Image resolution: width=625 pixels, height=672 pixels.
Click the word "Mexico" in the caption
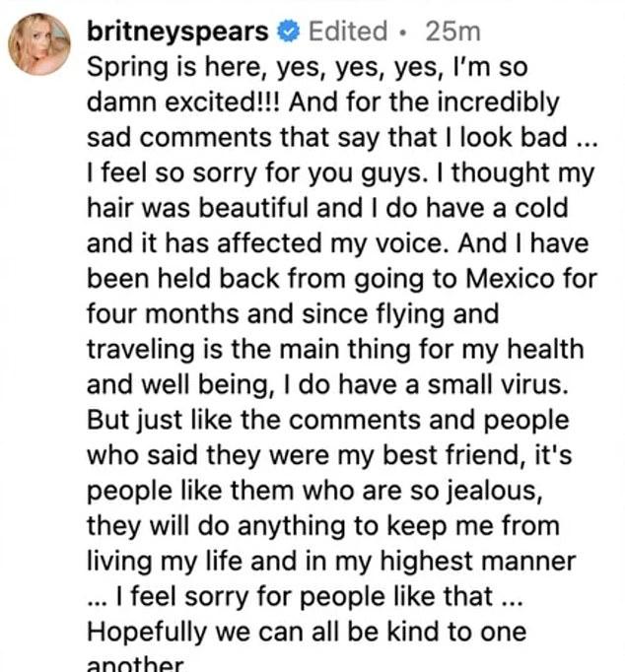tap(525, 280)
